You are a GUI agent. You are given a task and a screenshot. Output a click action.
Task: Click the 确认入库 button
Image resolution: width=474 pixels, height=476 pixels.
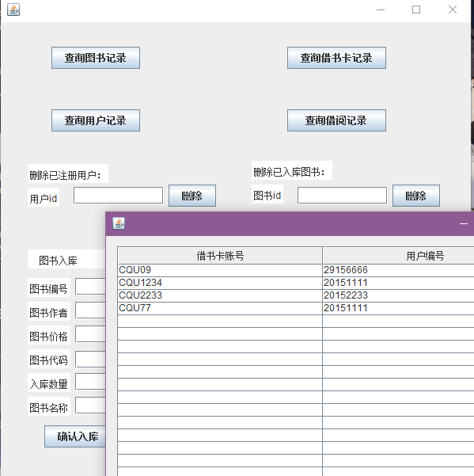[75, 436]
